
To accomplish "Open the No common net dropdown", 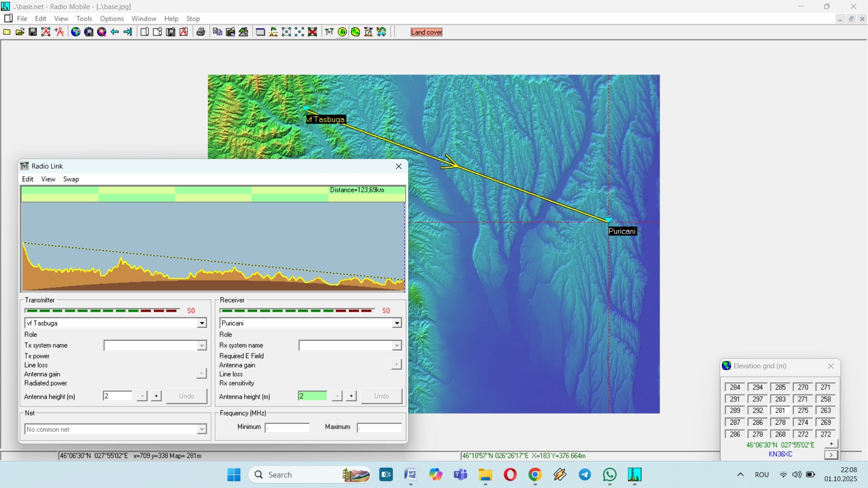I will tap(202, 429).
